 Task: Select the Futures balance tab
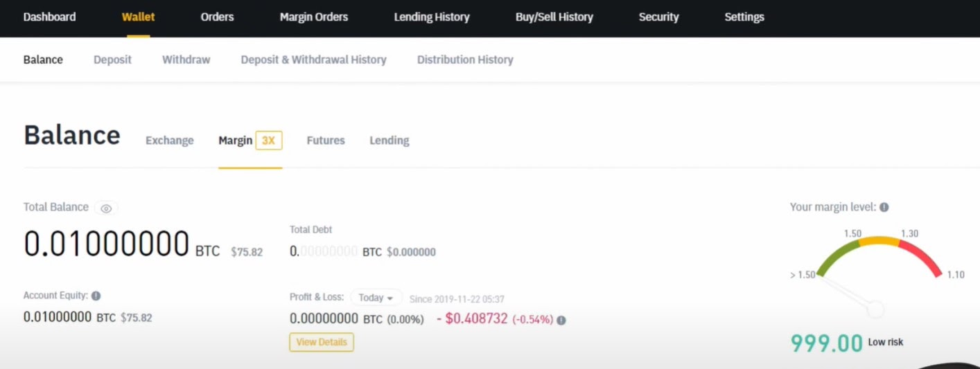tap(326, 141)
